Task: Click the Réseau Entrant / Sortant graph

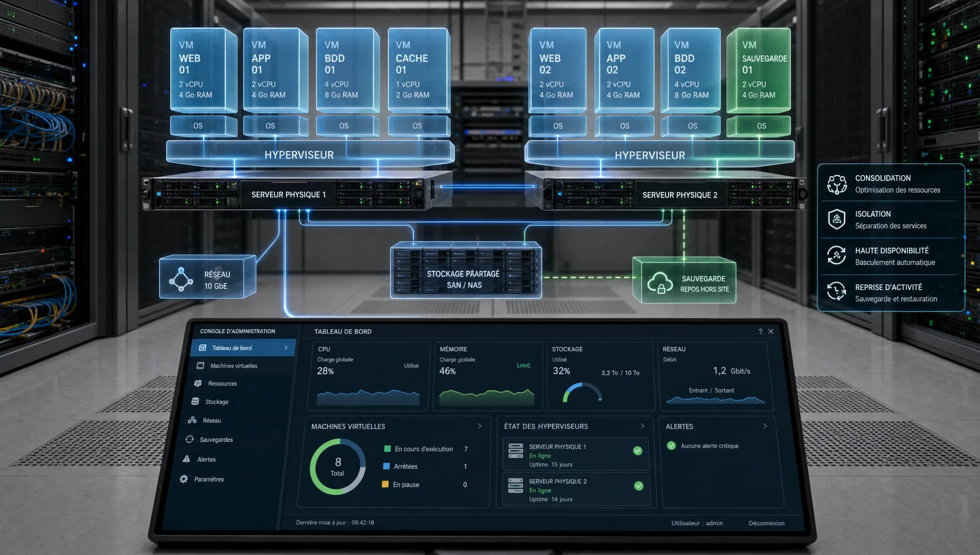Action: 715,399
